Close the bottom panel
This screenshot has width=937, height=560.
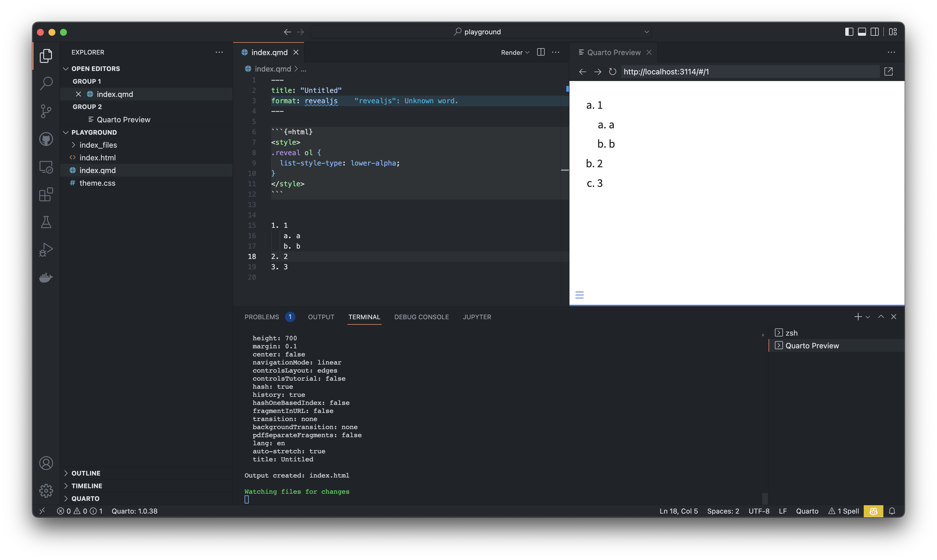tap(893, 317)
